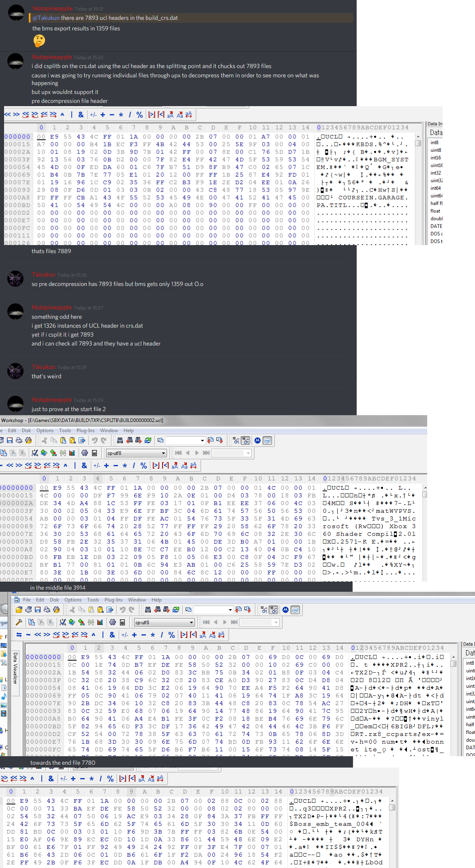Open Plug-Ins menu in BUILD00000002.ucl window
475x868 pixels.
click(86, 431)
